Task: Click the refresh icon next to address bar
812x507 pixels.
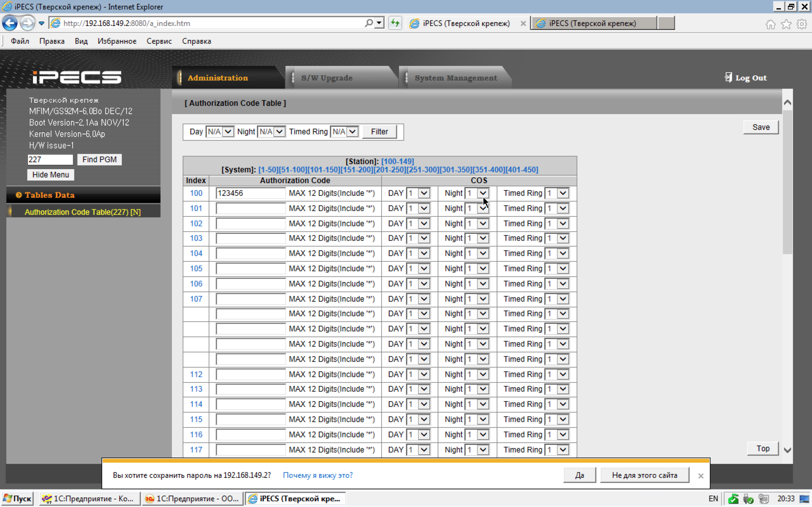Action: (395, 23)
